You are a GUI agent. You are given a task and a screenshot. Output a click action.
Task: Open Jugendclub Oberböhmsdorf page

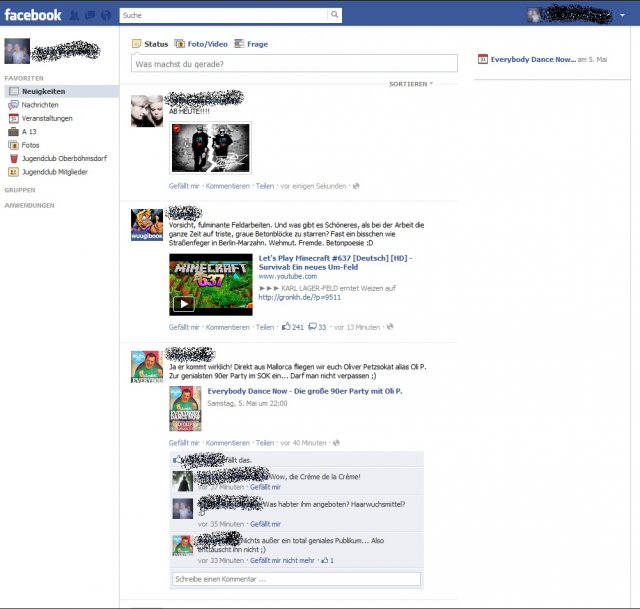point(64,158)
